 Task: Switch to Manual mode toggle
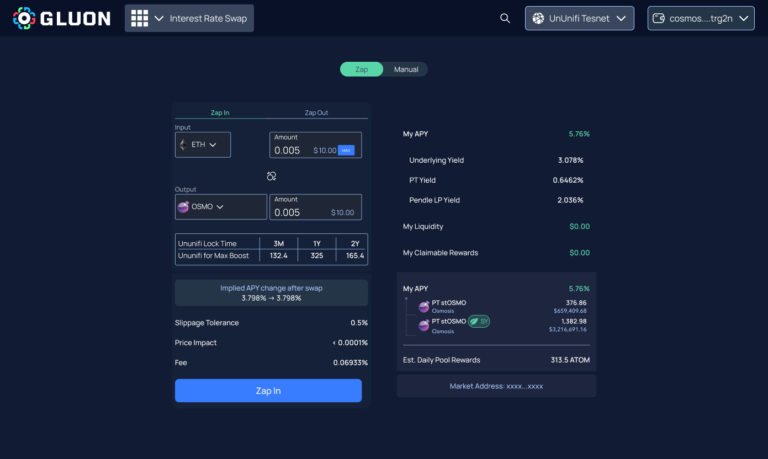406,69
